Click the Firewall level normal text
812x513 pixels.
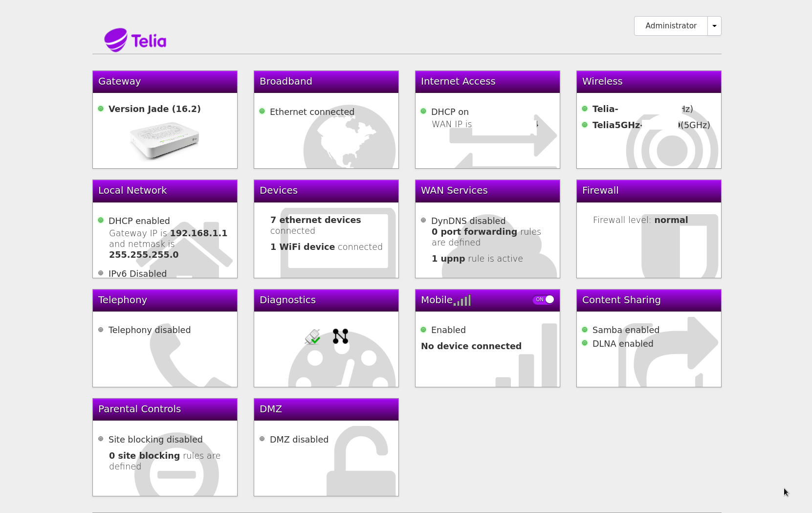[640, 220]
